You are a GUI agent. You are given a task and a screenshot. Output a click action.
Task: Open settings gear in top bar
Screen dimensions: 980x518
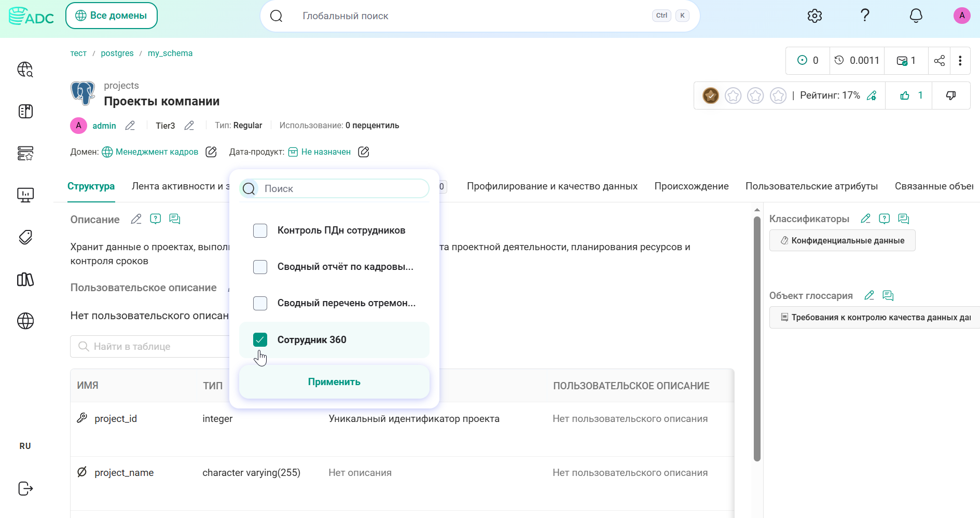coord(815,16)
